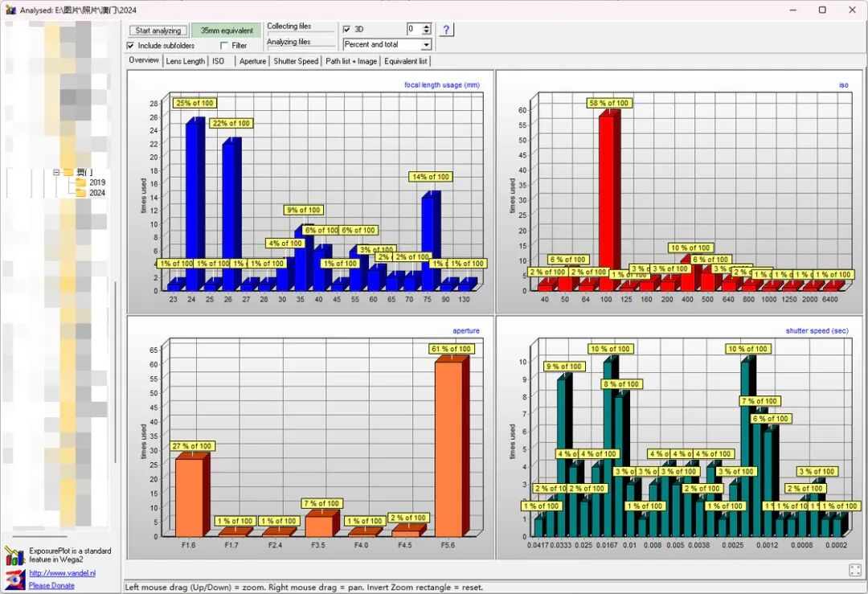Click the Collecting files progress bar

(x=301, y=33)
